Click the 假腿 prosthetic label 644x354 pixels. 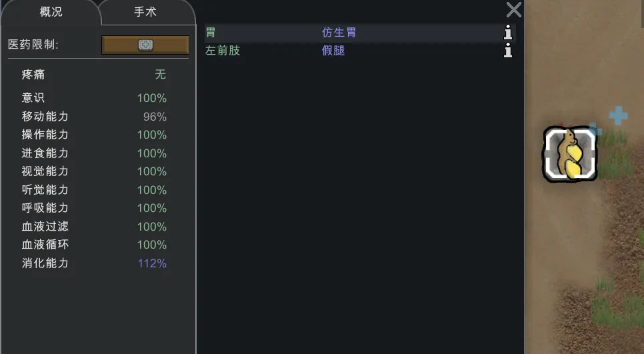click(x=333, y=51)
